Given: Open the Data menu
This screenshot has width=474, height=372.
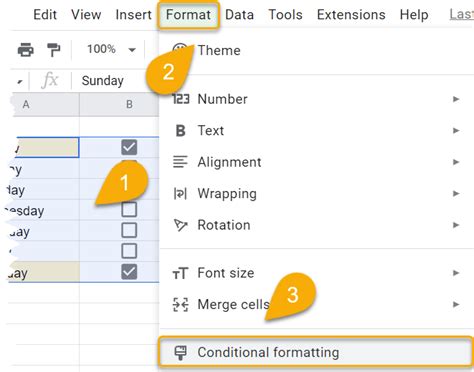Looking at the screenshot, I should [x=239, y=15].
